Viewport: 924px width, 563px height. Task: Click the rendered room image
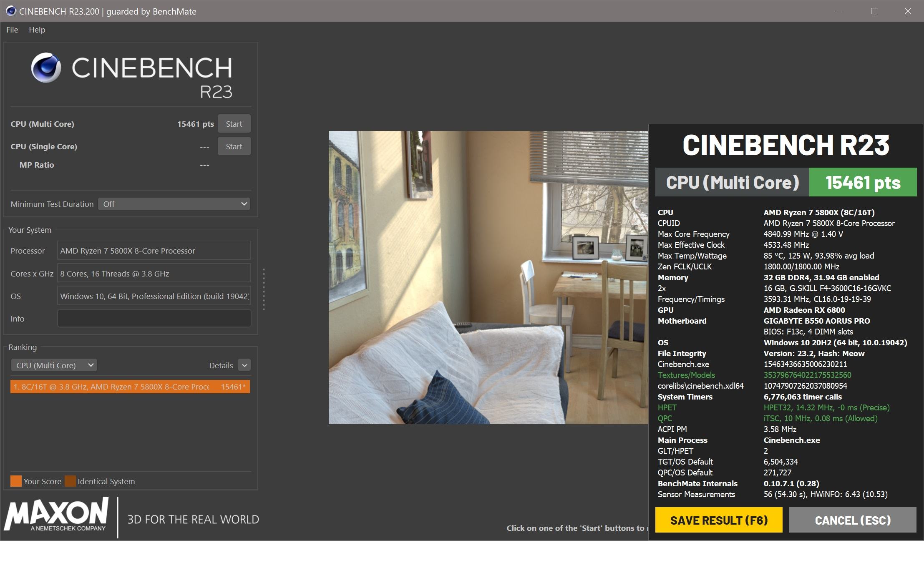(488, 277)
